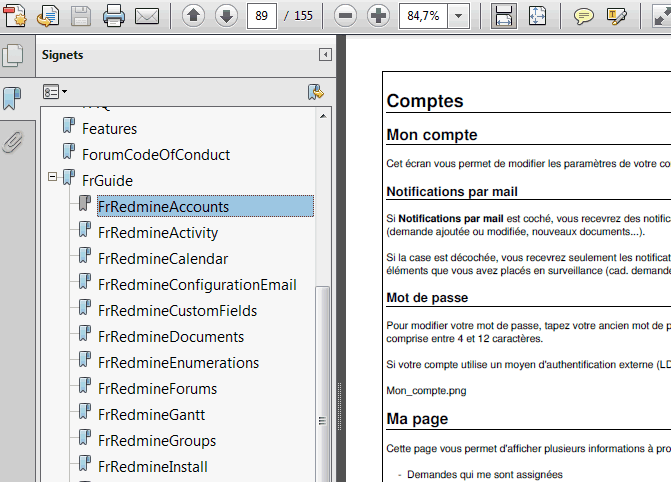Click the bookmark icon beside FrRedmineActivity
671x482 pixels.
(85, 230)
